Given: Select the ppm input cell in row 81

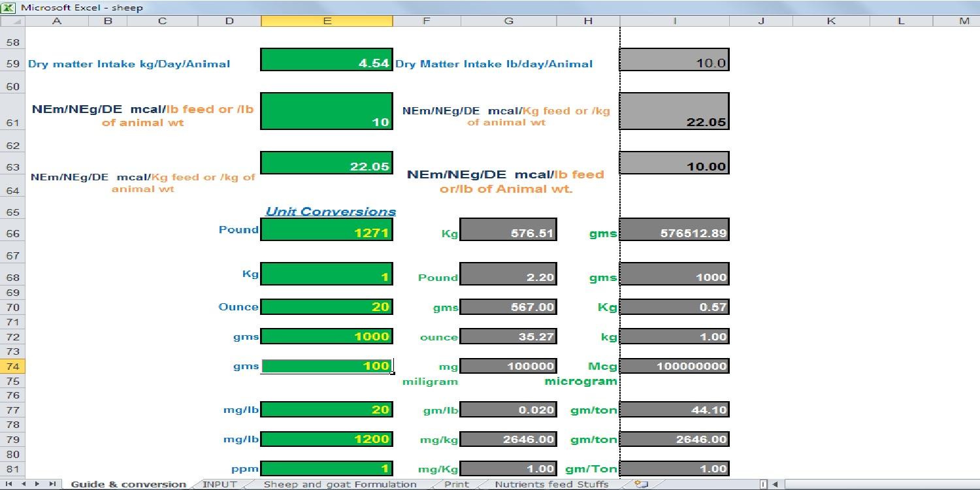Looking at the screenshot, I should 327,468.
